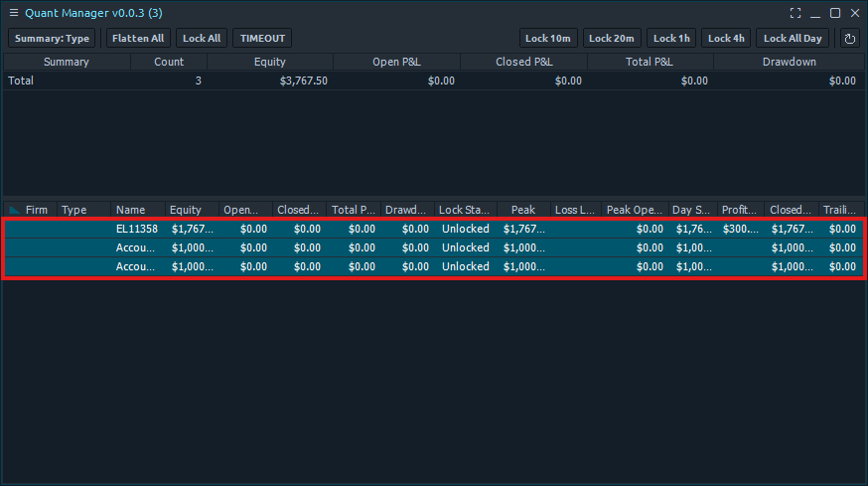Toggle Lock All accounts
The image size is (868, 486).
pyautogui.click(x=202, y=39)
